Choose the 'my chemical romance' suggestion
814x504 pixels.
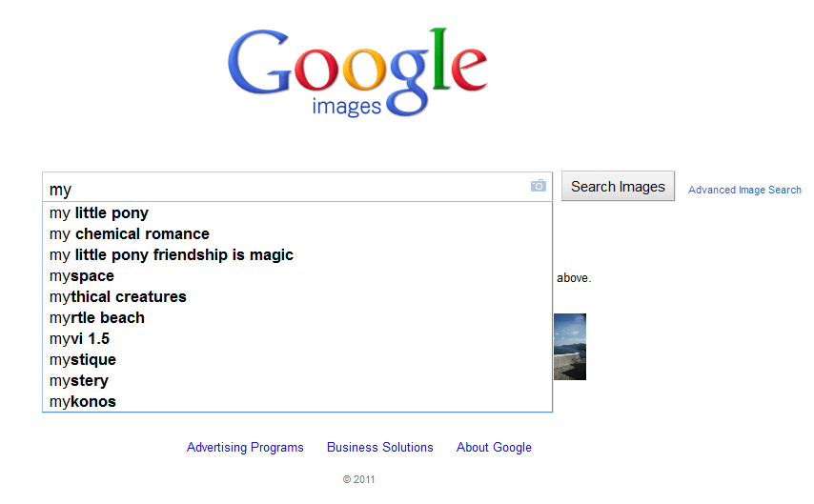coord(130,234)
